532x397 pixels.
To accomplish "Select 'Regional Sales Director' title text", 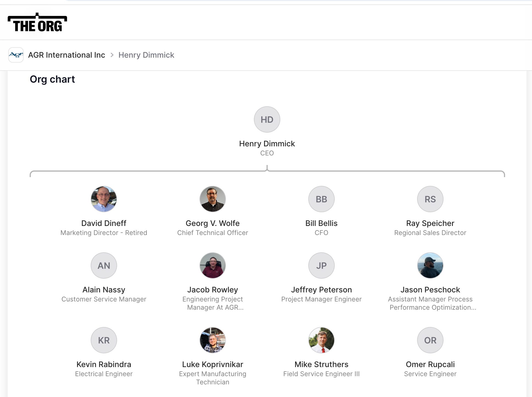I will (430, 233).
